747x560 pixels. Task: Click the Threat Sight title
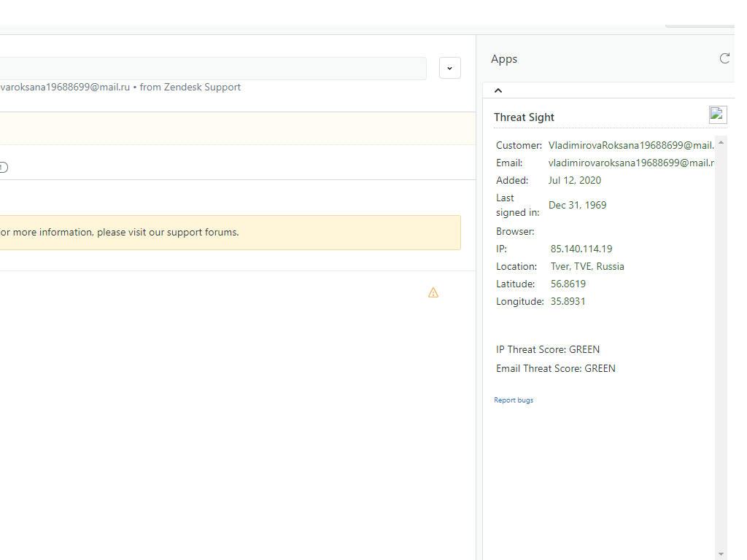(x=524, y=117)
